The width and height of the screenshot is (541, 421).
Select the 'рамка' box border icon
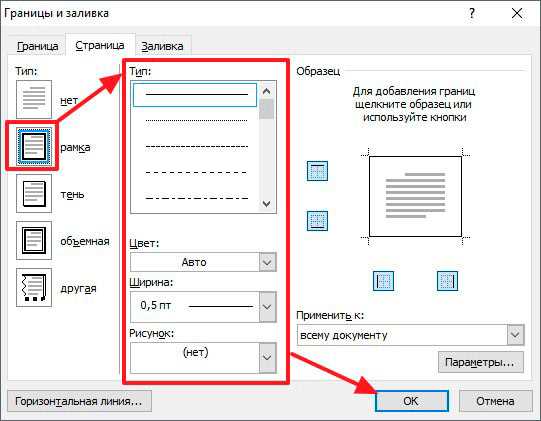[34, 147]
